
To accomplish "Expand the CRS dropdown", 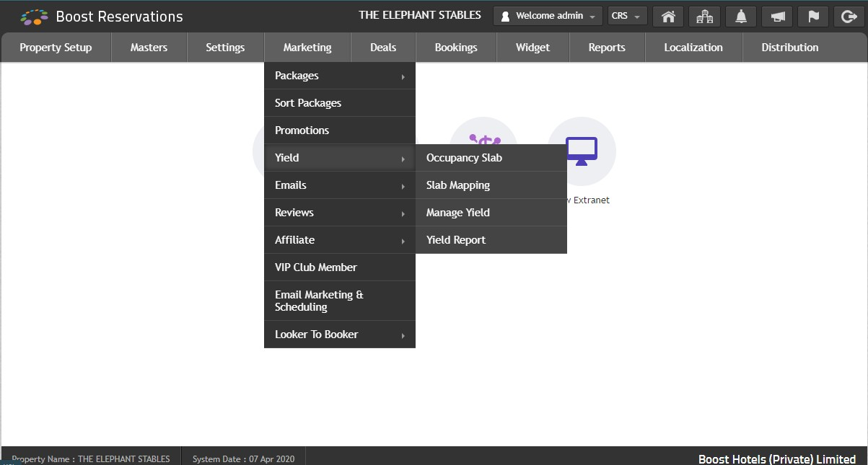I will [x=627, y=16].
